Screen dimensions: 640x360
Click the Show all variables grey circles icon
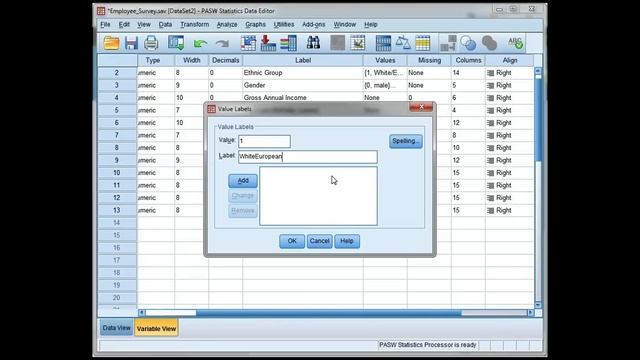pyautogui.click(x=489, y=43)
